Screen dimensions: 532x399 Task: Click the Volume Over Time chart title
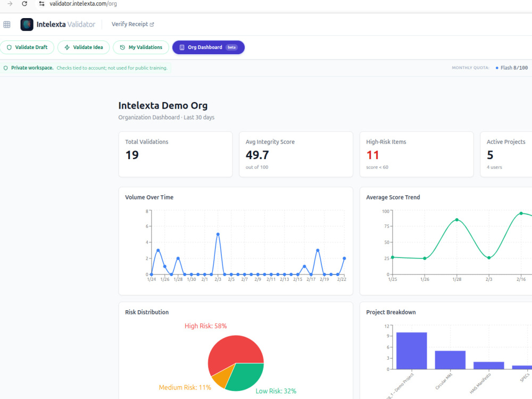[x=149, y=197]
